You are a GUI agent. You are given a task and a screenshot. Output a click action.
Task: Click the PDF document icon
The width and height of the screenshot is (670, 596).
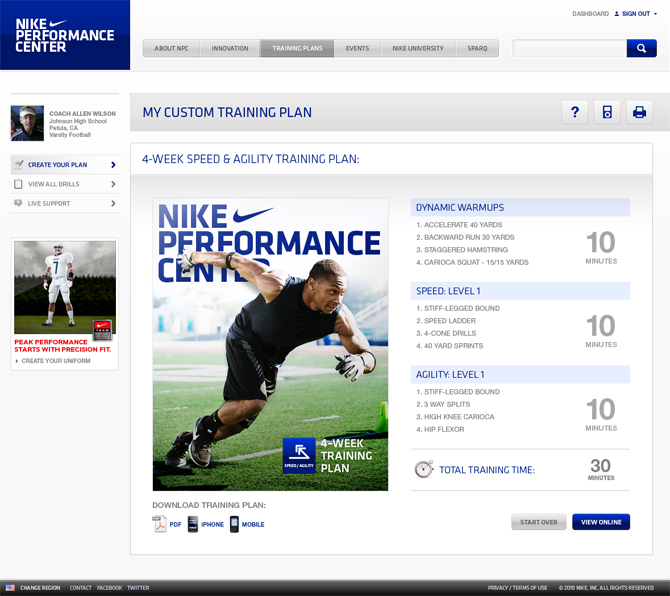point(159,524)
